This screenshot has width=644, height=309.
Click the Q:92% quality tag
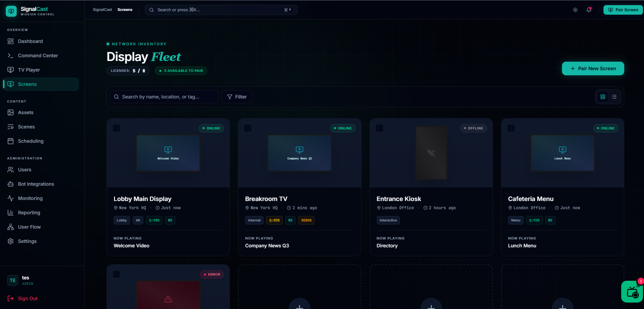pyautogui.click(x=534, y=220)
